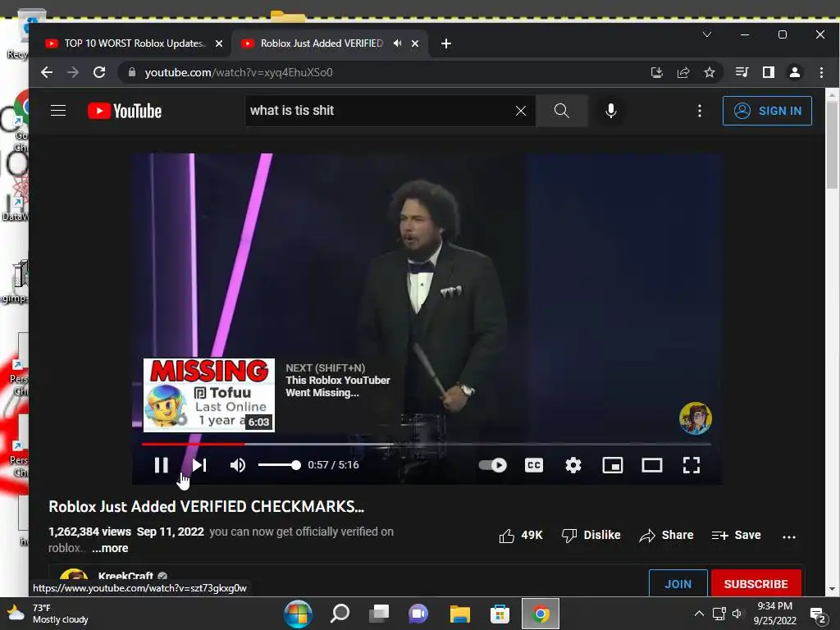Open the notification center icon
840x630 pixels.
pos(818,615)
